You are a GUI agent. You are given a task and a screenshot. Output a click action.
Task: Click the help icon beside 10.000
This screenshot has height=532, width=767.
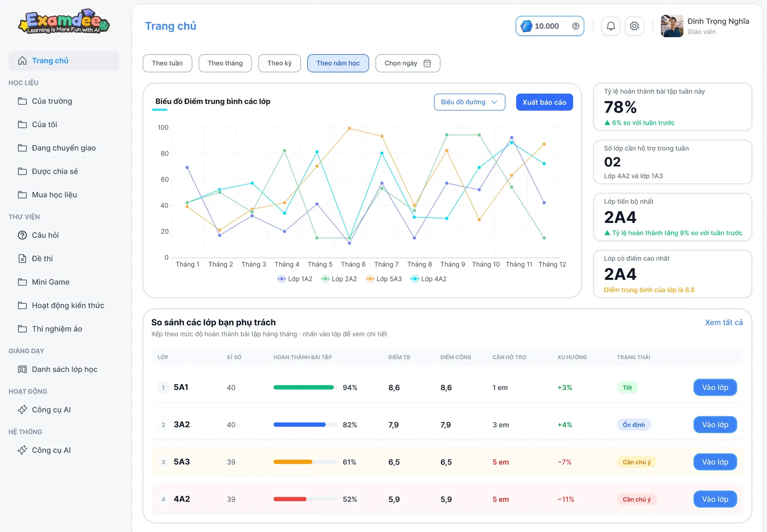click(x=575, y=26)
